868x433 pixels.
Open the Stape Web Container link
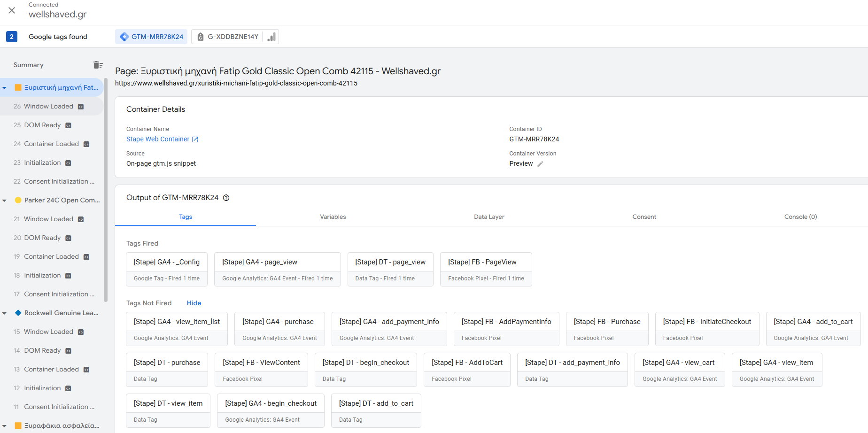[158, 139]
